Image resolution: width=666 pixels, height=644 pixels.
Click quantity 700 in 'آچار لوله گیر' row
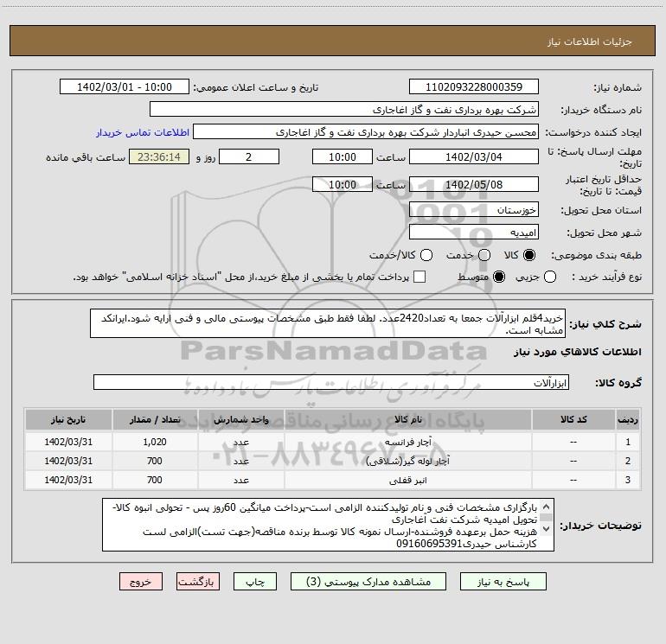[x=155, y=461]
